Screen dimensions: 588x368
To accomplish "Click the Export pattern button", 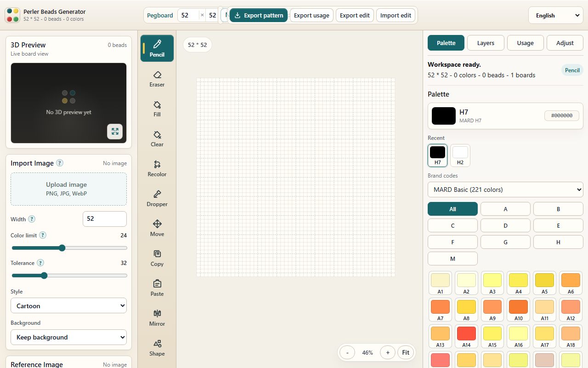I will coord(259,15).
